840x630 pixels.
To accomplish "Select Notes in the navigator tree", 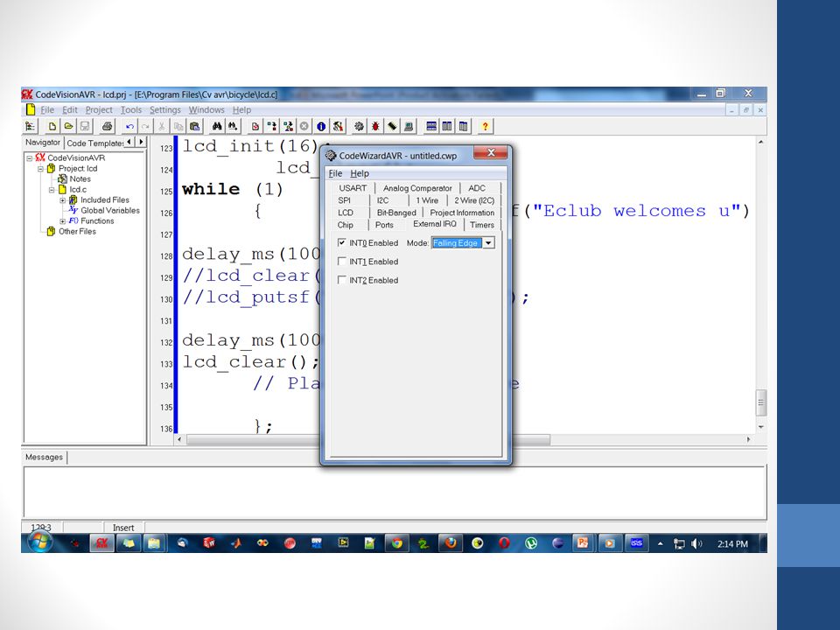I will tap(80, 178).
